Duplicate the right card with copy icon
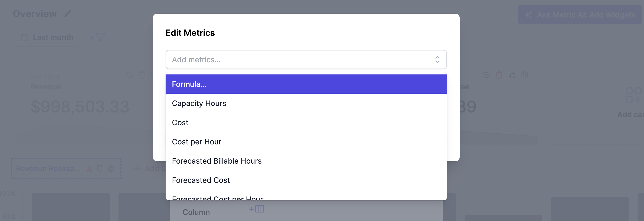 [x=512, y=75]
